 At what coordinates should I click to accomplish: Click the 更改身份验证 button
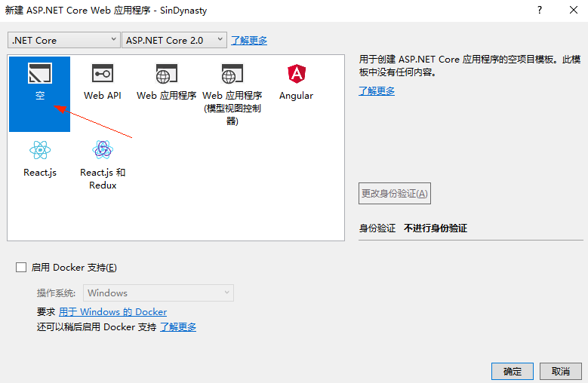pyautogui.click(x=395, y=194)
